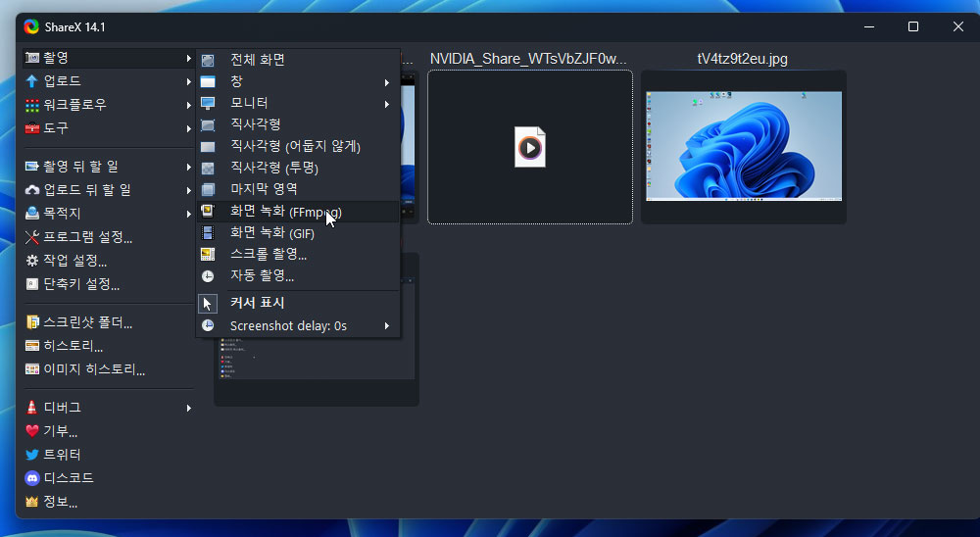Click the camera icon beside 촬영

[x=32, y=58]
